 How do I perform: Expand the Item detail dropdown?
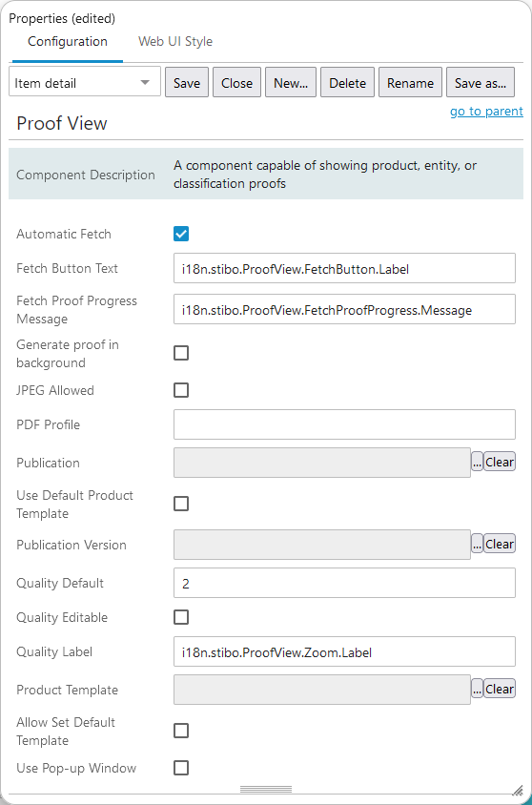point(85,82)
